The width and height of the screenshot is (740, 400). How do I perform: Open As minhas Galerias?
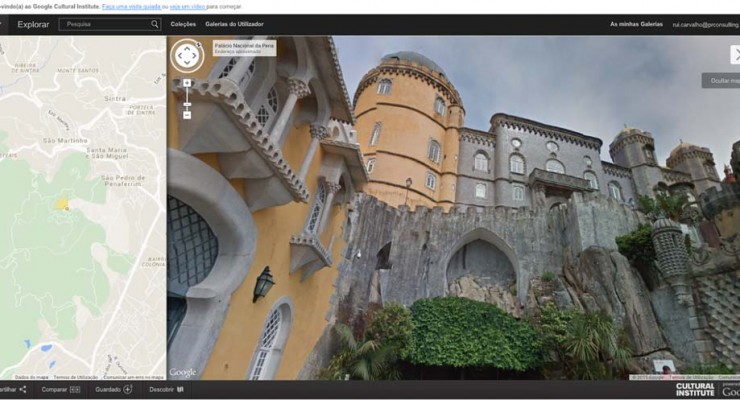[x=636, y=24]
